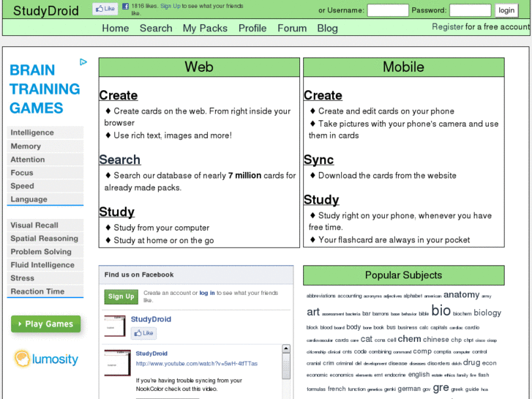
Task: Click the Like button under StudyDroid page name
Action: (143, 333)
